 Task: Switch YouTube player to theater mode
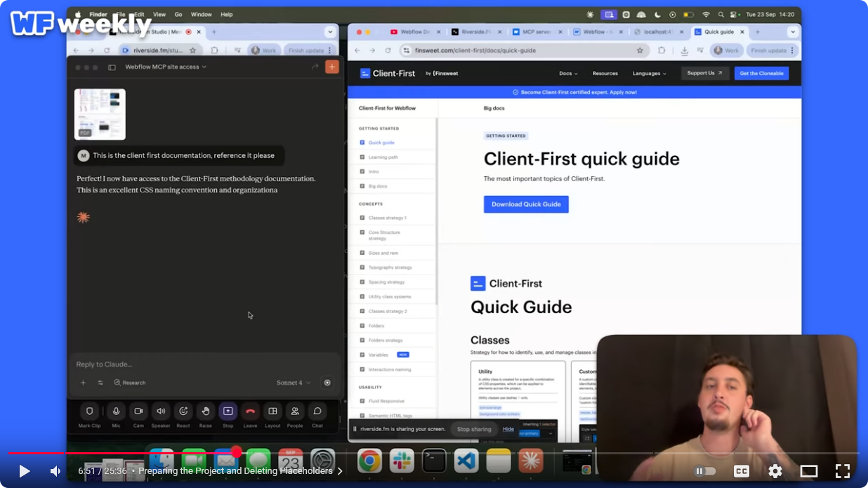point(809,471)
